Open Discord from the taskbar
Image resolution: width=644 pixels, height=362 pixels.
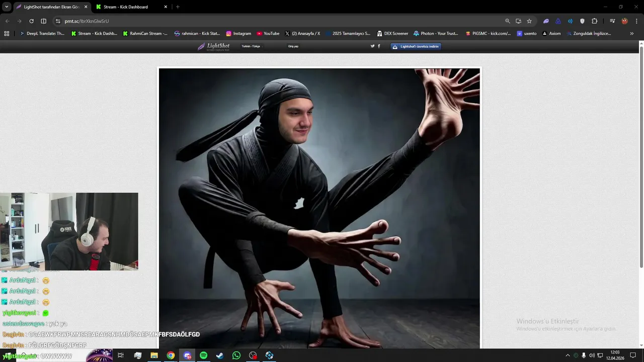[x=187, y=355]
